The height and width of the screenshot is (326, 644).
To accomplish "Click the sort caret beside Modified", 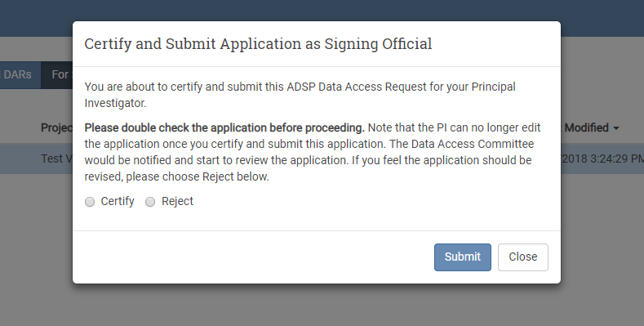I will coord(615,128).
